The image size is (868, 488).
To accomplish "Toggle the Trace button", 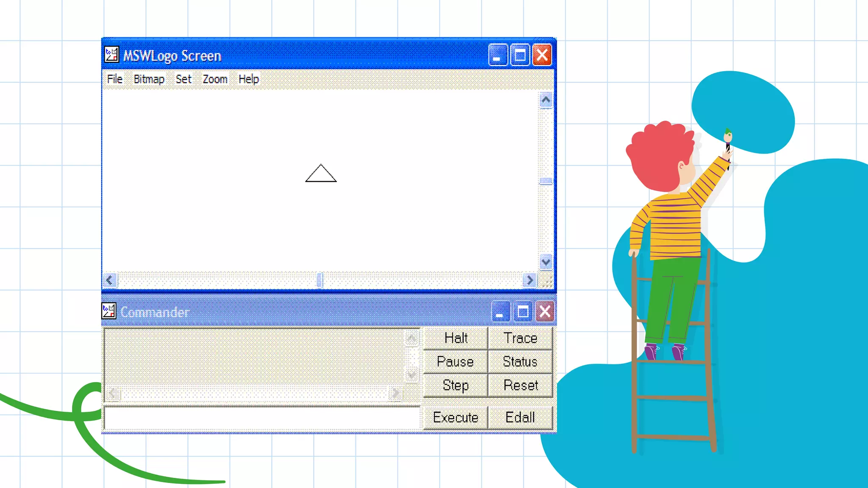I will click(x=520, y=338).
